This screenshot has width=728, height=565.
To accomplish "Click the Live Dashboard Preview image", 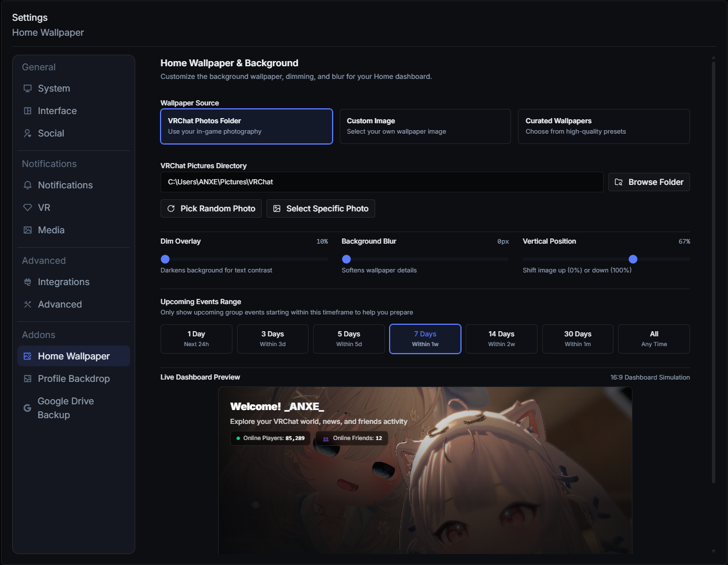I will tap(425, 471).
